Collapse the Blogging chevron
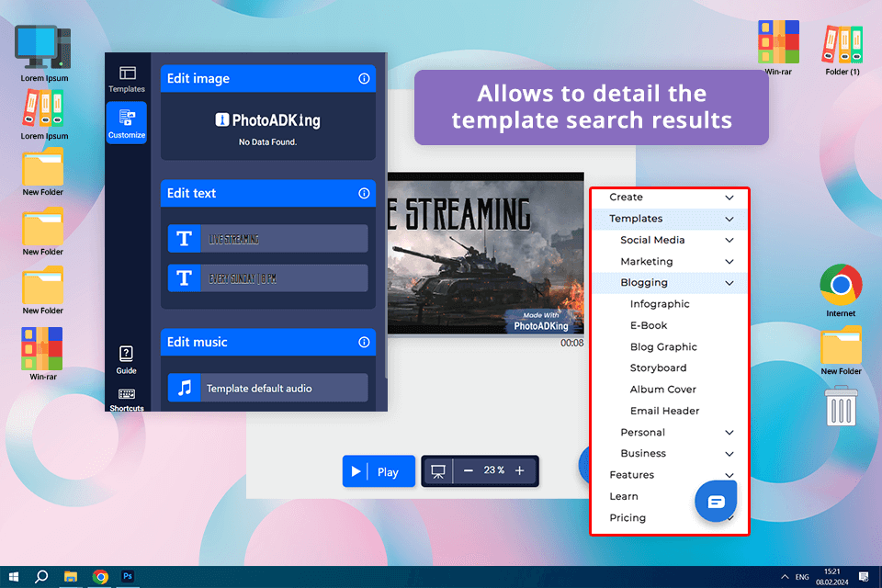The image size is (882, 588). coord(729,283)
